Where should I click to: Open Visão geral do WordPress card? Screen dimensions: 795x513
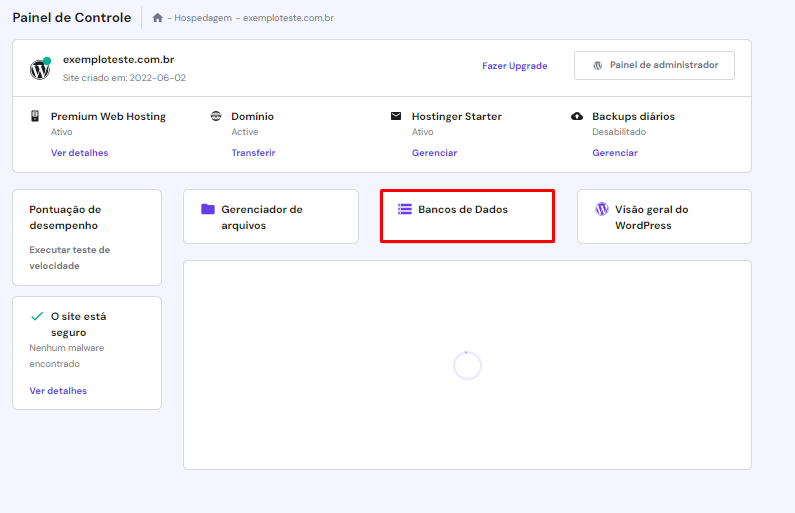pyautogui.click(x=664, y=216)
